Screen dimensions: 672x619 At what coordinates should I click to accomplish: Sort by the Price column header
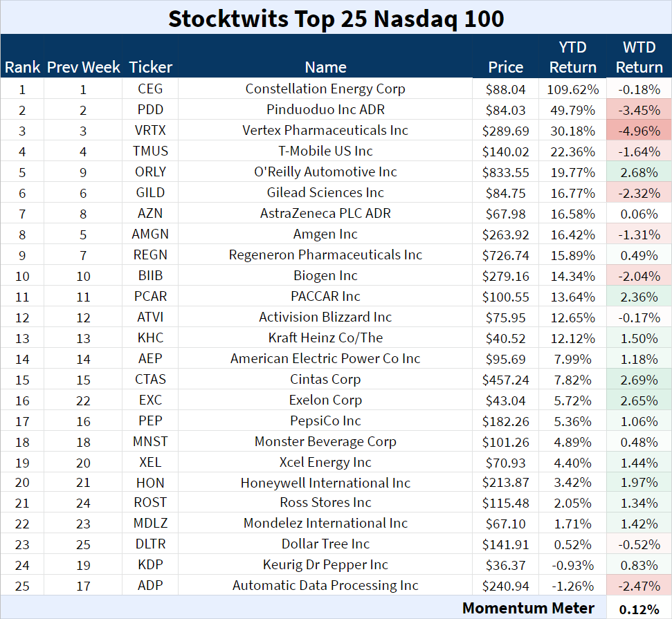point(505,67)
